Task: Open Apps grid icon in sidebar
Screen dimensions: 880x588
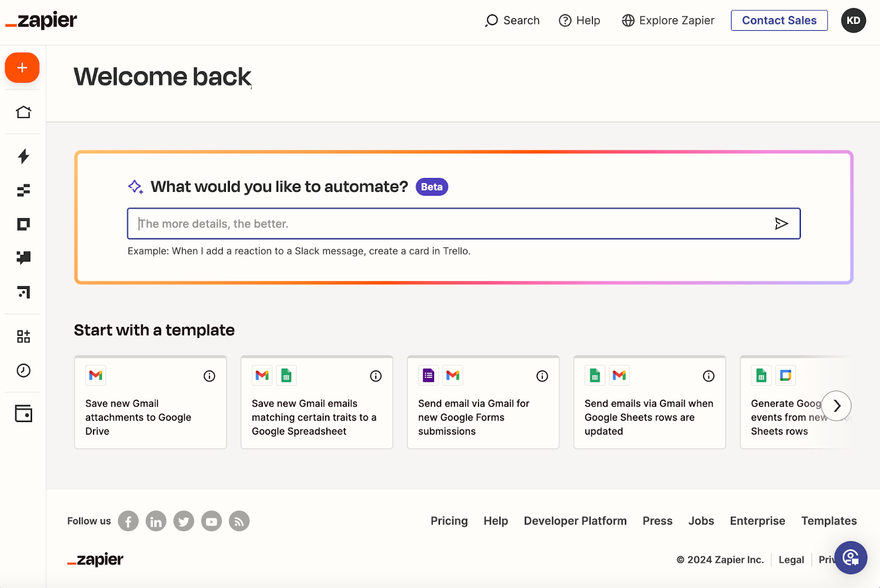Action: (x=23, y=336)
